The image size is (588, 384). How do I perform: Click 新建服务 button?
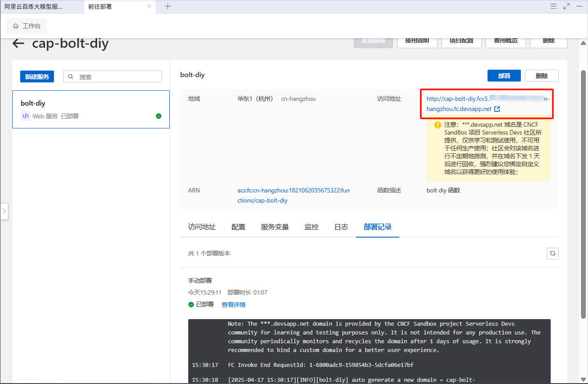coord(37,76)
